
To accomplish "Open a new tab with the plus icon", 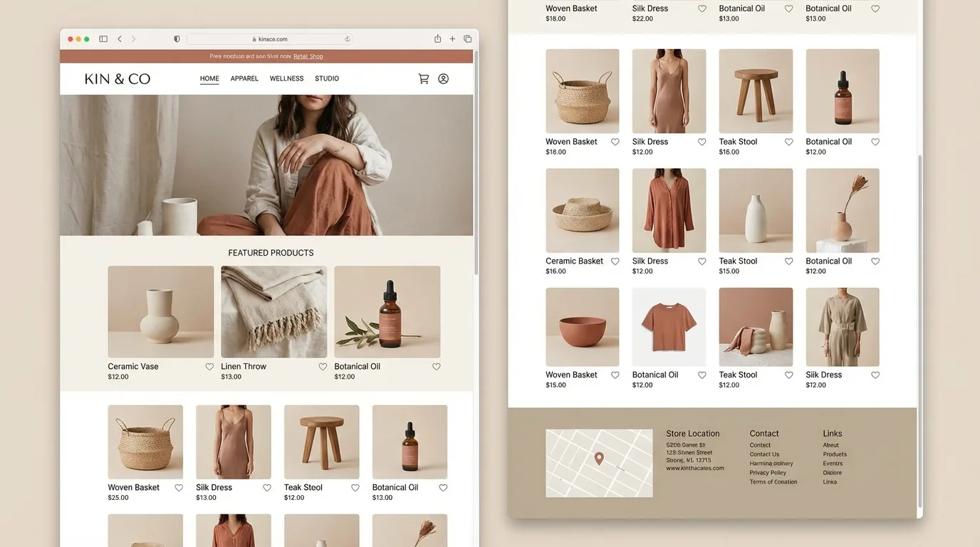I will pos(452,38).
